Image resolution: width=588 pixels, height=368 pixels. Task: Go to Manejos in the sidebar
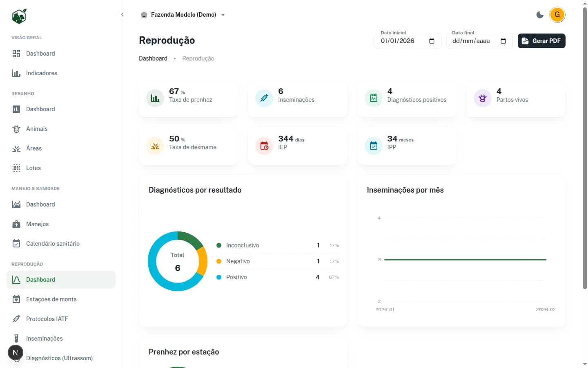pyautogui.click(x=61, y=224)
